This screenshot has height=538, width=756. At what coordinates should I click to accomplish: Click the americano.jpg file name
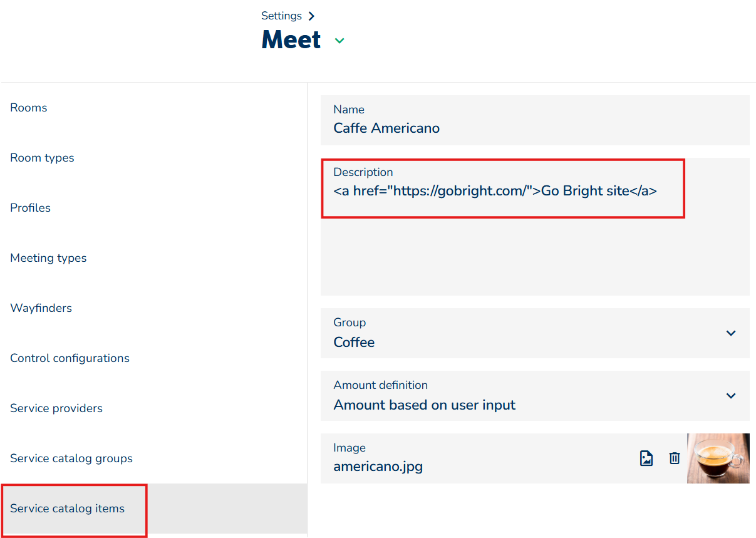[378, 467]
